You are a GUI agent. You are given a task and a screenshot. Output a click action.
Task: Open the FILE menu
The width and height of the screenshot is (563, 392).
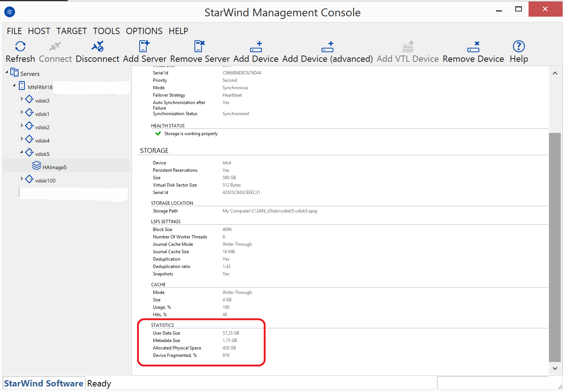tap(14, 31)
